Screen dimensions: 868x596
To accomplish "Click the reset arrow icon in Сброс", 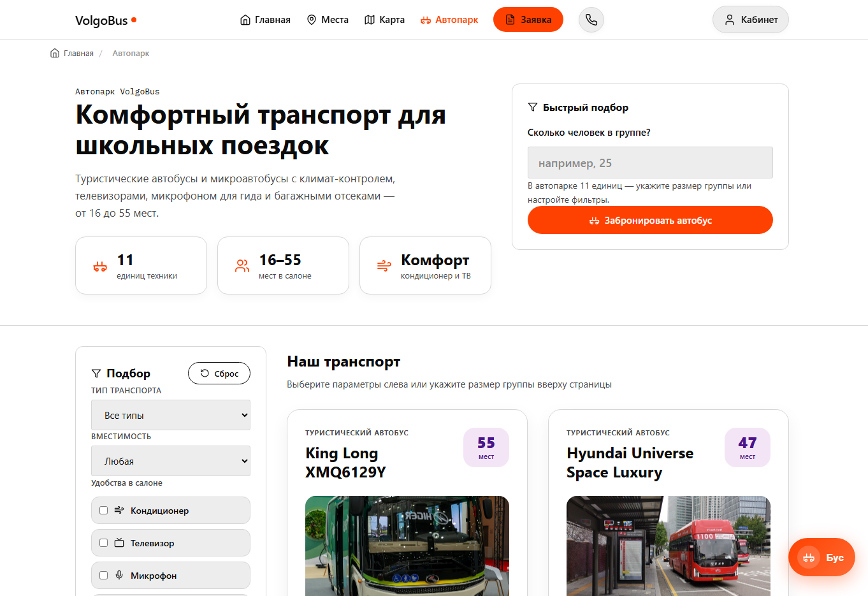I will pyautogui.click(x=205, y=374).
